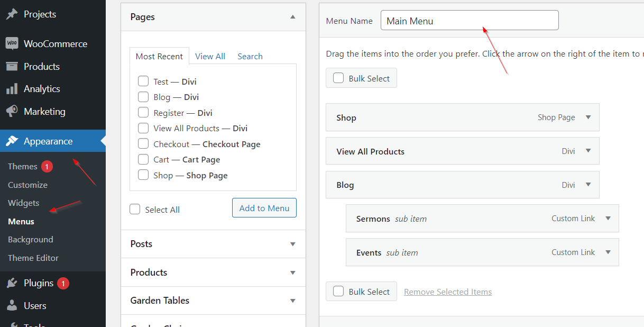Screen dimensions: 644x327
Task: Click the WooCommerce logo icon
Action: [x=12, y=44]
